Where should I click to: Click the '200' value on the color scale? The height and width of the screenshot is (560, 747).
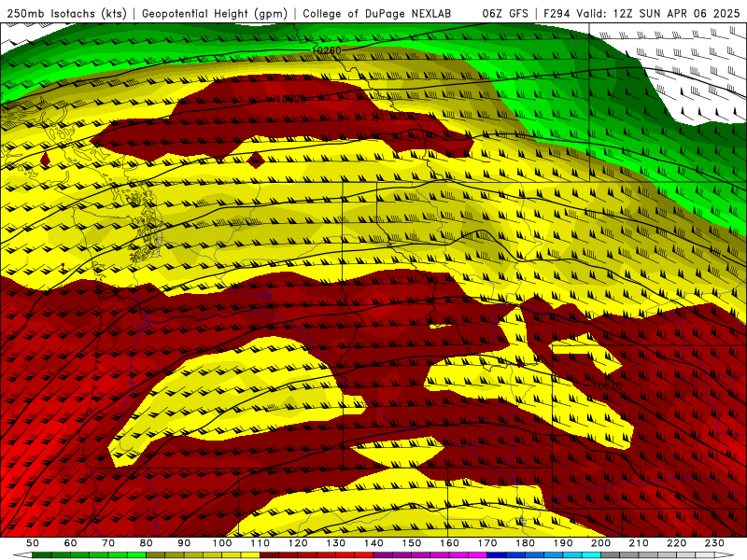click(x=600, y=543)
